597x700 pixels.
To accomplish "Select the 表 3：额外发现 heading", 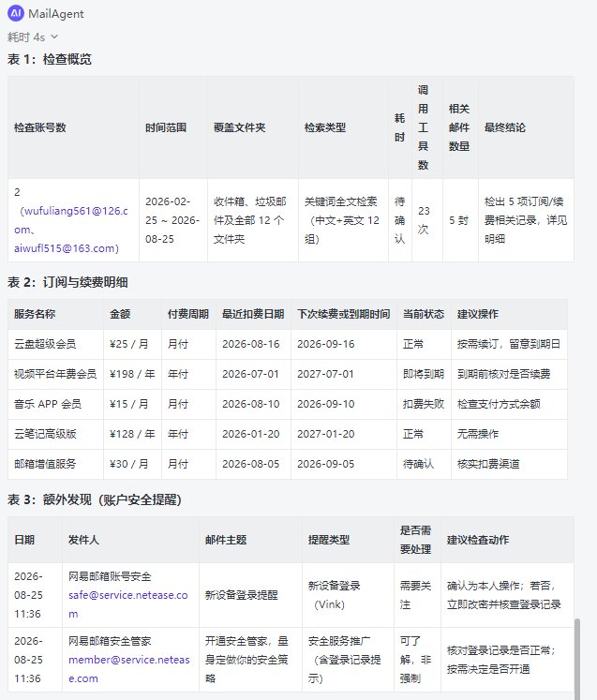I will point(95,499).
